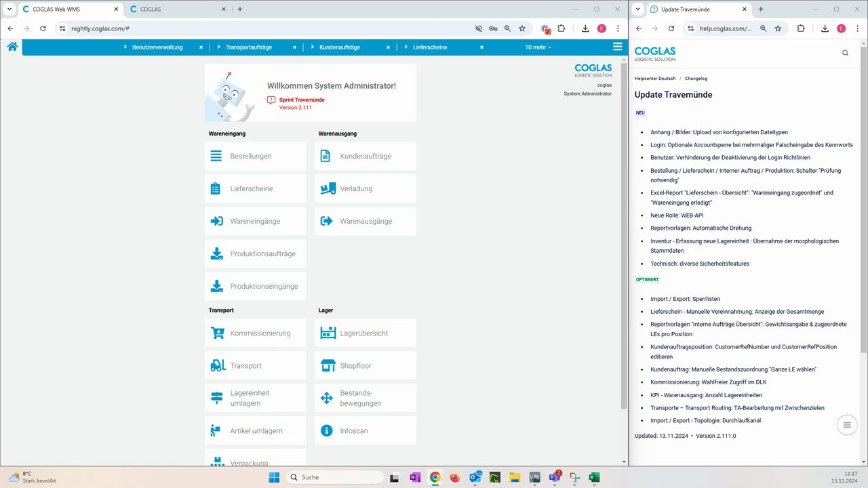Open new tab in left browser window
Screen dimensions: 868x488
coord(240,9)
